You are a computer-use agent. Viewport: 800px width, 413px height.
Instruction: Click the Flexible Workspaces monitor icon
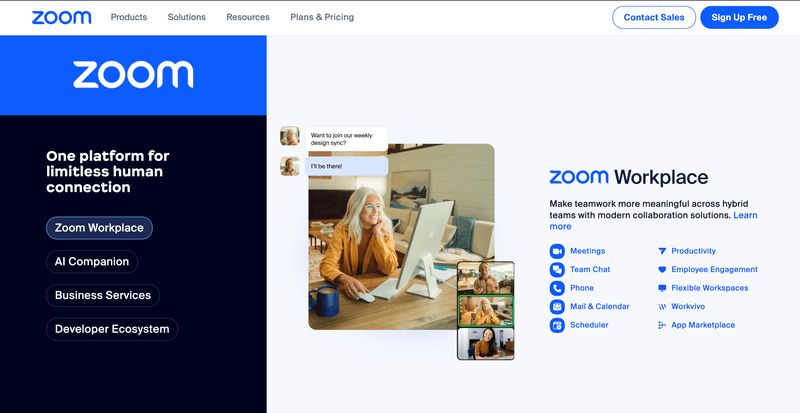662,288
